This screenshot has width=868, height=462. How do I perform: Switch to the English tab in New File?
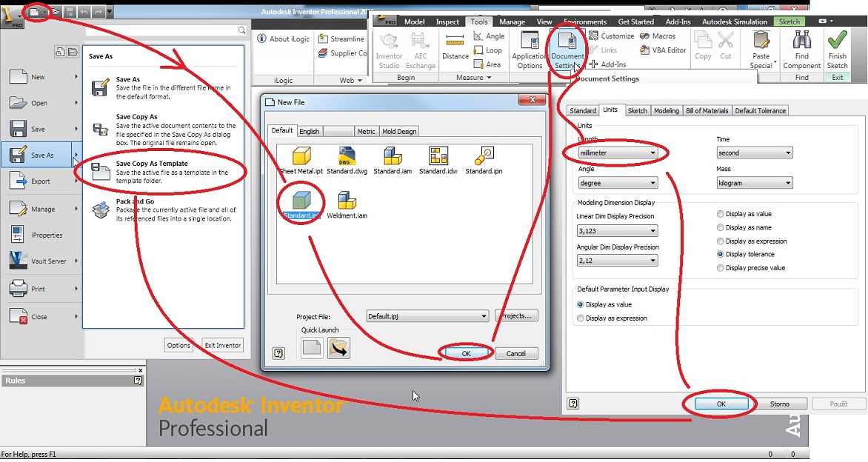[x=309, y=131]
